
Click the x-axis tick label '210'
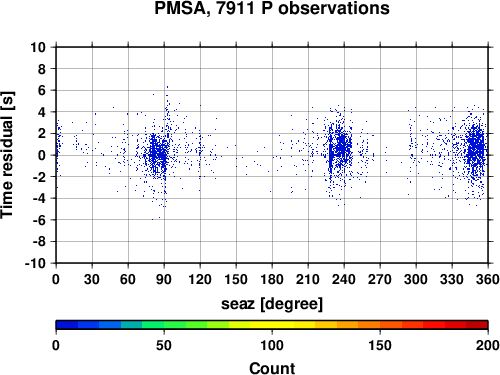308,279
